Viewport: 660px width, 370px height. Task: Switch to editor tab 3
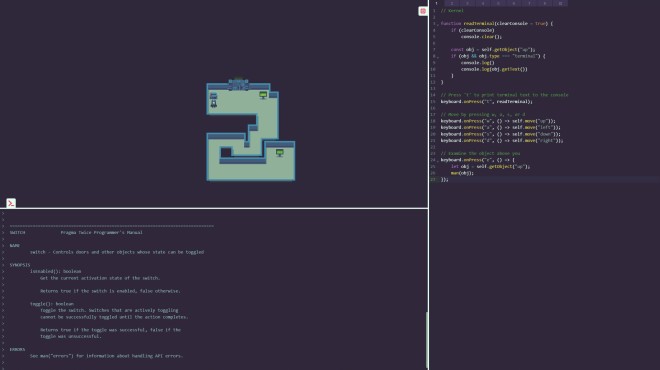click(x=467, y=3)
